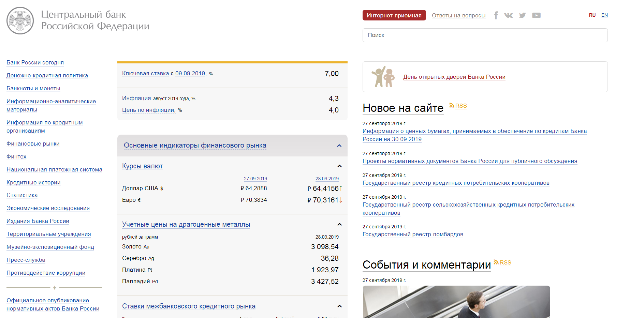This screenshot has height=318, width=644.
Task: Open the YouTube channel icon
Action: point(536,15)
